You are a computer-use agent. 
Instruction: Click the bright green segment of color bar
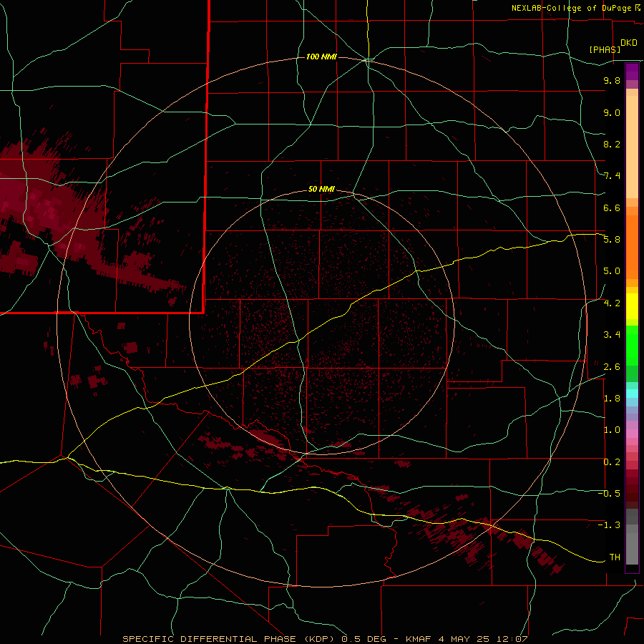pyautogui.click(x=632, y=345)
